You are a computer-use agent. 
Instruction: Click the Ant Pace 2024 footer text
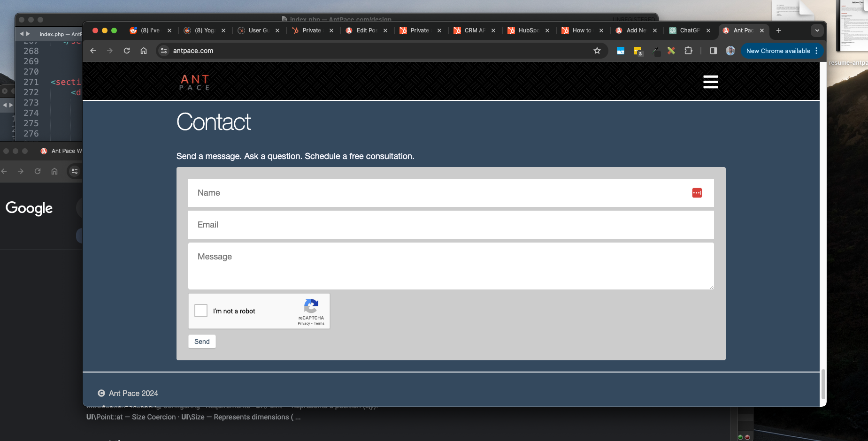[x=133, y=393]
